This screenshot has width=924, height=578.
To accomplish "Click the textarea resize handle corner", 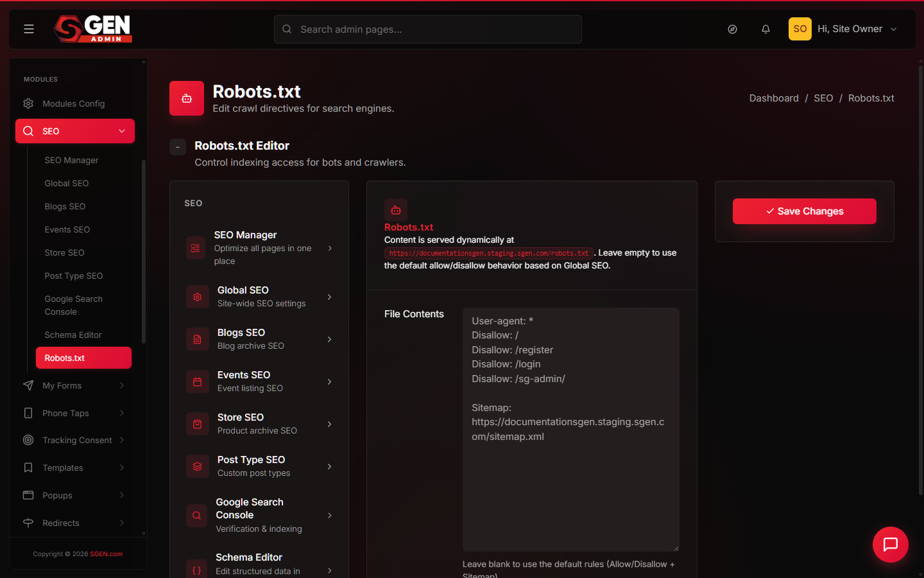I will pyautogui.click(x=676, y=548).
